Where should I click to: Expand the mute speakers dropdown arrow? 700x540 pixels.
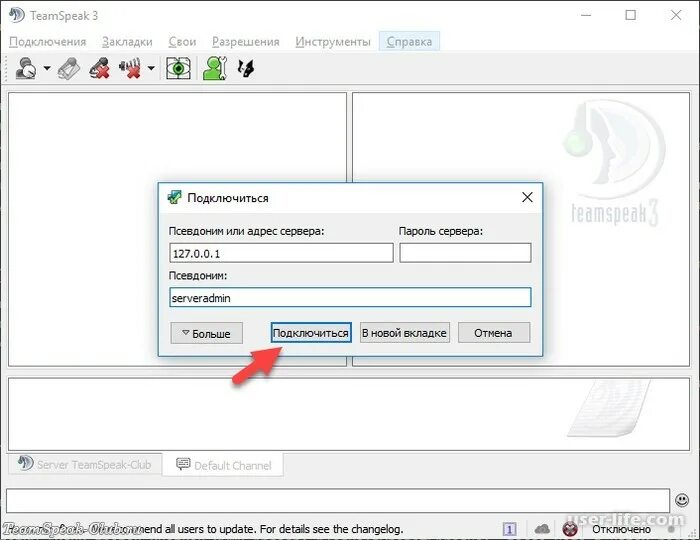[151, 68]
